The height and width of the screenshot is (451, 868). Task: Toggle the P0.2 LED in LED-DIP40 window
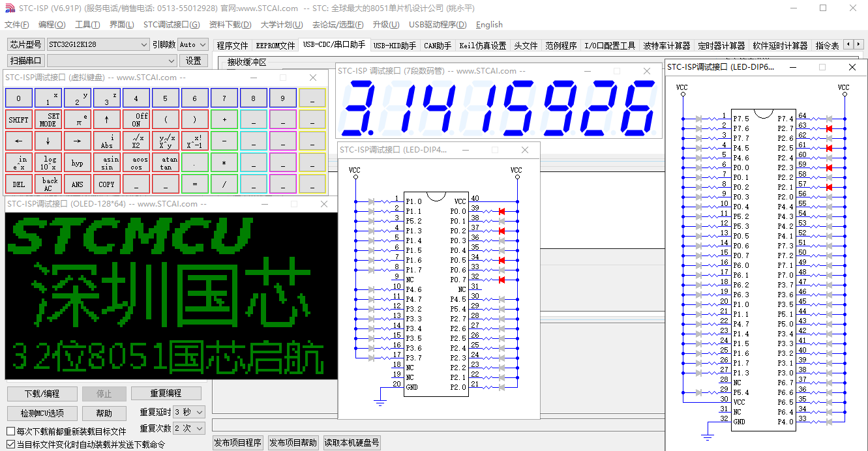501,231
